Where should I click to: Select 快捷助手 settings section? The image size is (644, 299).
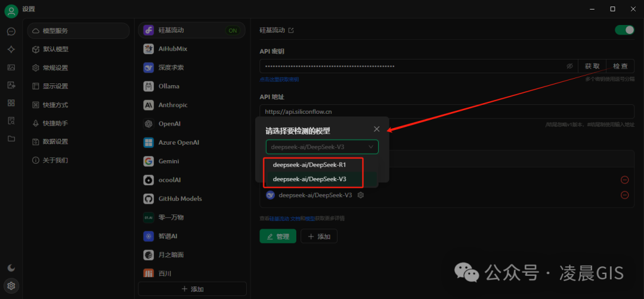78,123
